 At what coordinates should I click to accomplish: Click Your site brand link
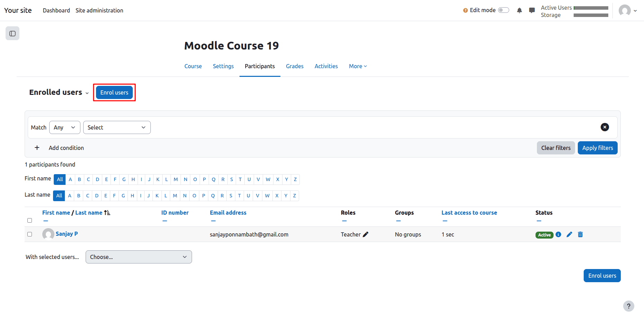tap(18, 10)
